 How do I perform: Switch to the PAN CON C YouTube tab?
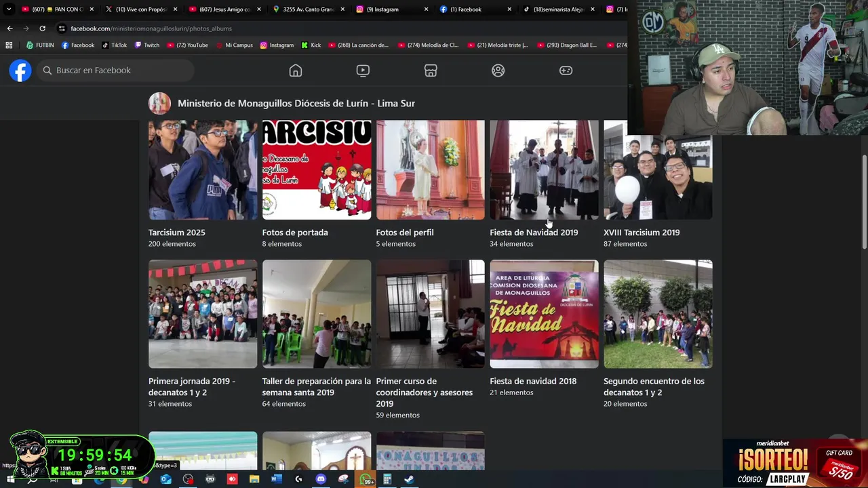(57, 9)
